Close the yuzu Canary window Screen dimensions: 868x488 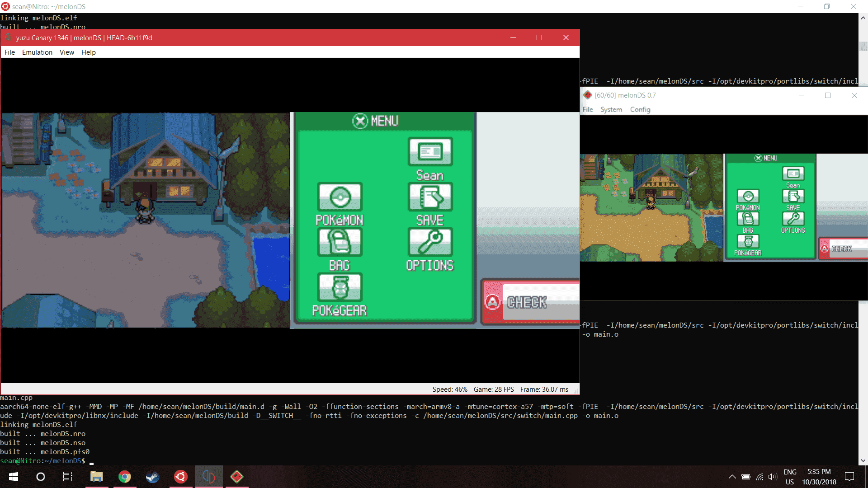(x=566, y=38)
